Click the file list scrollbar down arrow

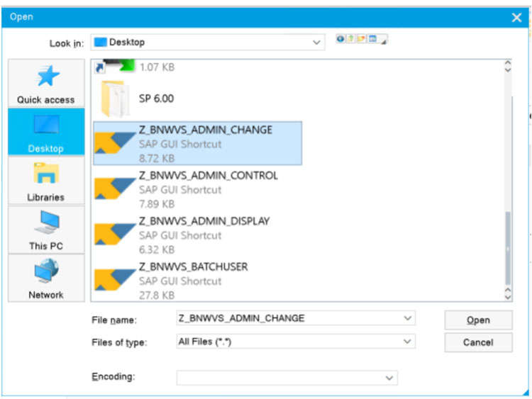[507, 293]
